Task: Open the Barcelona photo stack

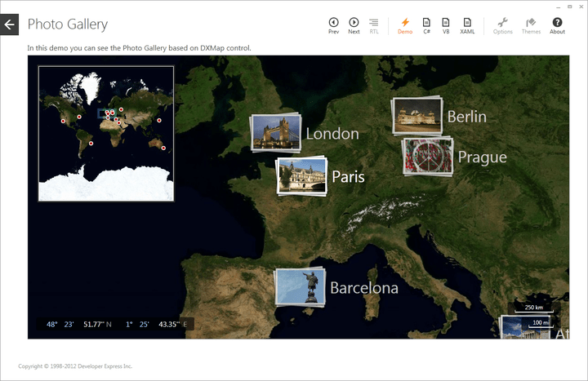Action: [x=299, y=287]
